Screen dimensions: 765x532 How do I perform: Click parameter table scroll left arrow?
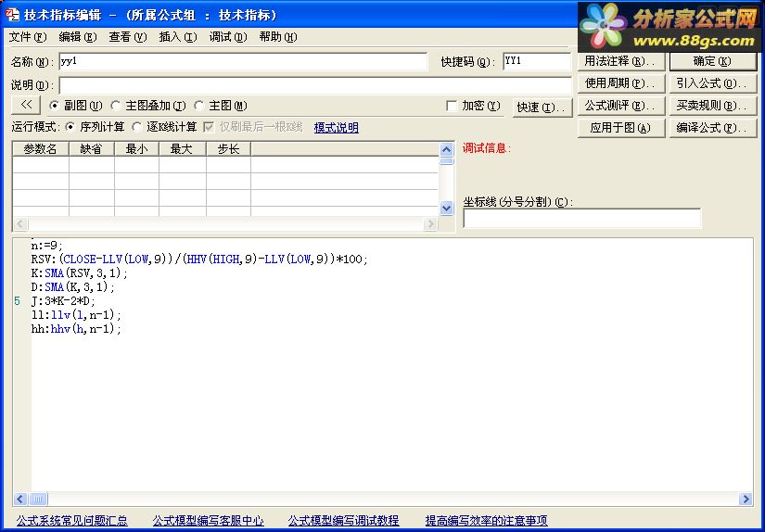tap(20, 223)
